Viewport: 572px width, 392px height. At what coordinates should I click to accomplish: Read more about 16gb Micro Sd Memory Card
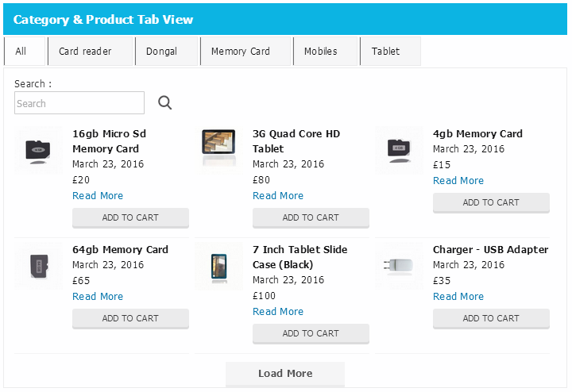pos(98,196)
